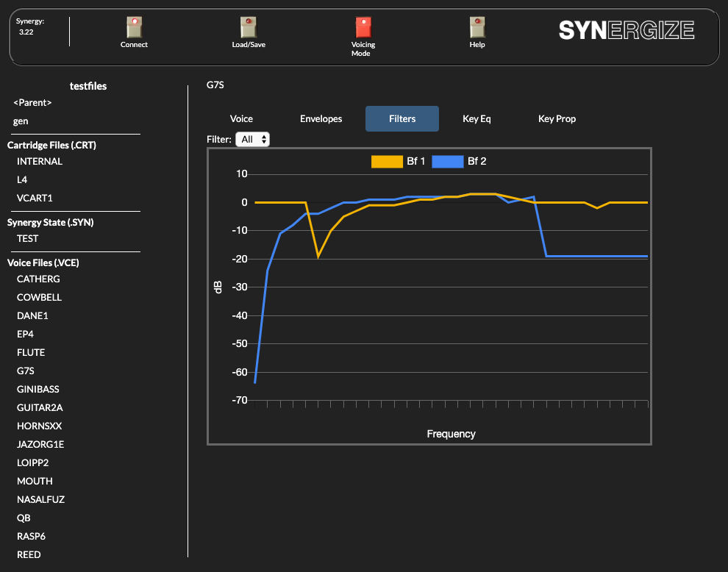Toggle the red Voicing Mode switch
728x572 pixels.
pos(363,27)
